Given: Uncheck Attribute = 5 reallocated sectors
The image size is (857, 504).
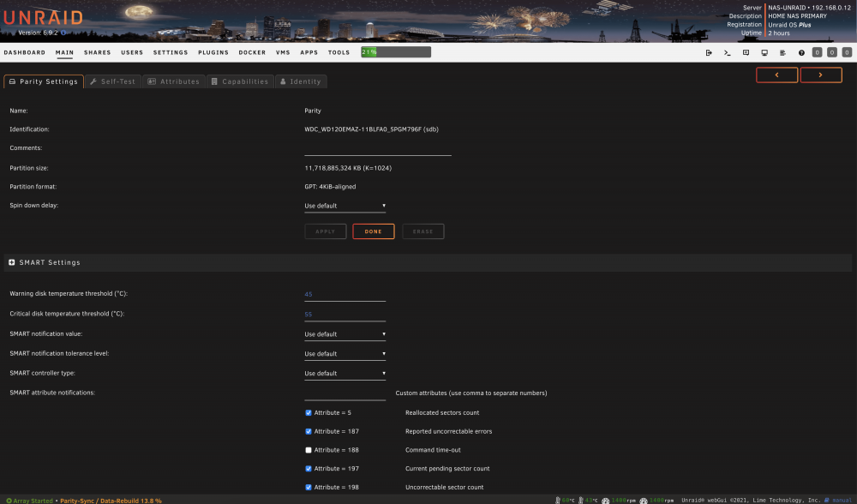Looking at the screenshot, I should point(309,412).
